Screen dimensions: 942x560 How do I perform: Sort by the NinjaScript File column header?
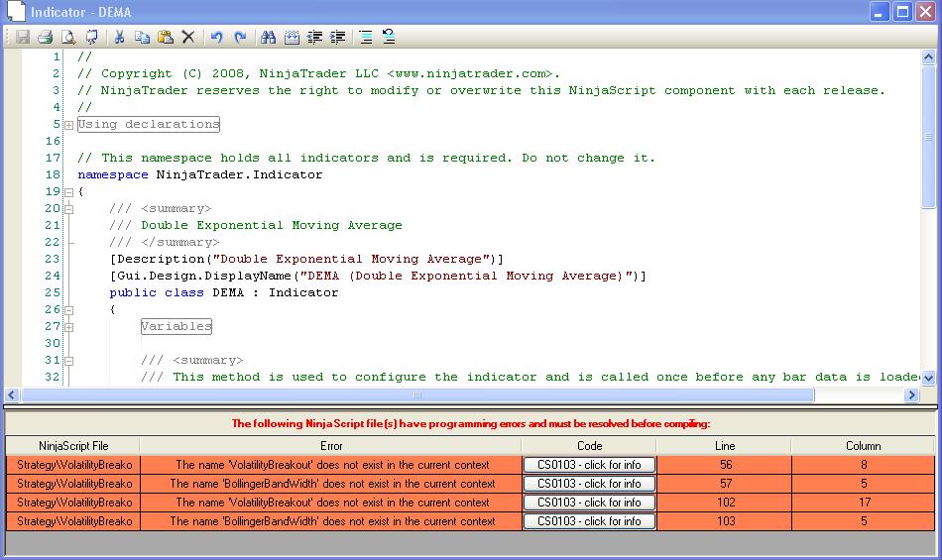click(73, 446)
